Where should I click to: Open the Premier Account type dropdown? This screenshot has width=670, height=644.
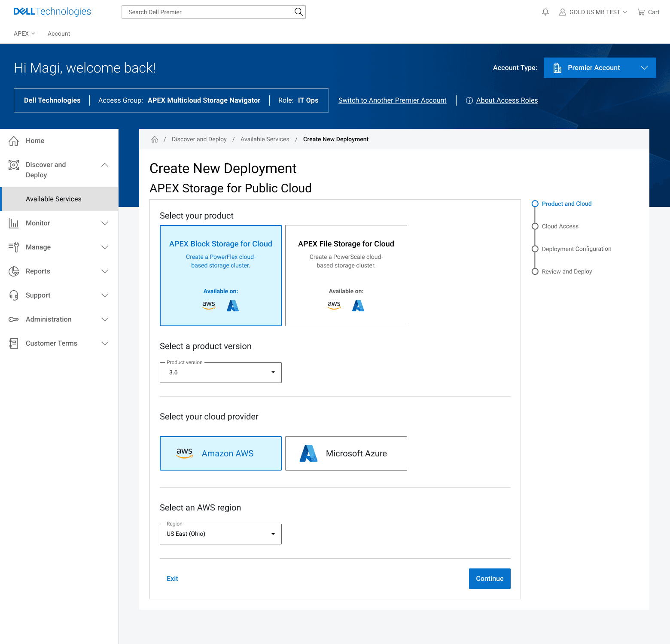pyautogui.click(x=600, y=68)
